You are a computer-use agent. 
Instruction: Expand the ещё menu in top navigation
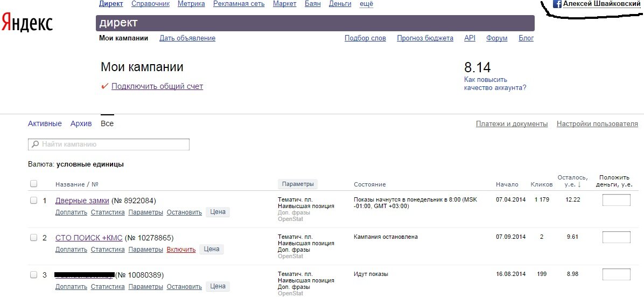pos(366,4)
